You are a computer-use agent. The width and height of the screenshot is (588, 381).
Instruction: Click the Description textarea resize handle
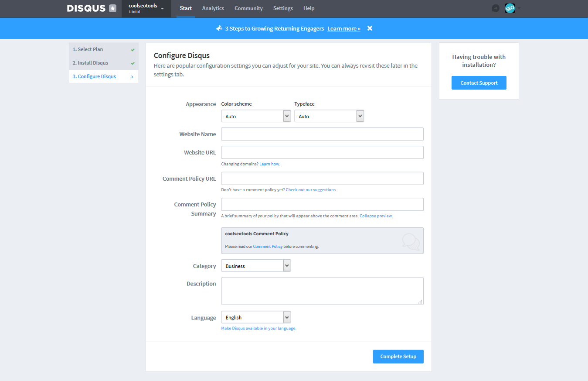420,302
